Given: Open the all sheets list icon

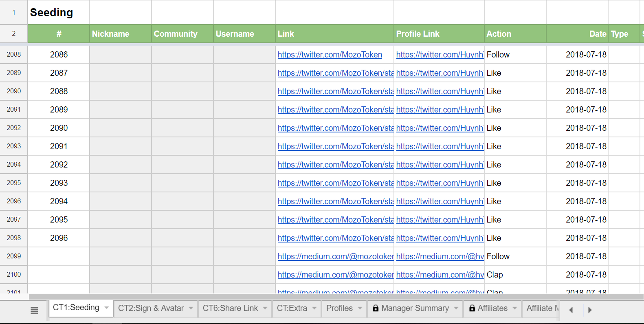Looking at the screenshot, I should coord(34,311).
